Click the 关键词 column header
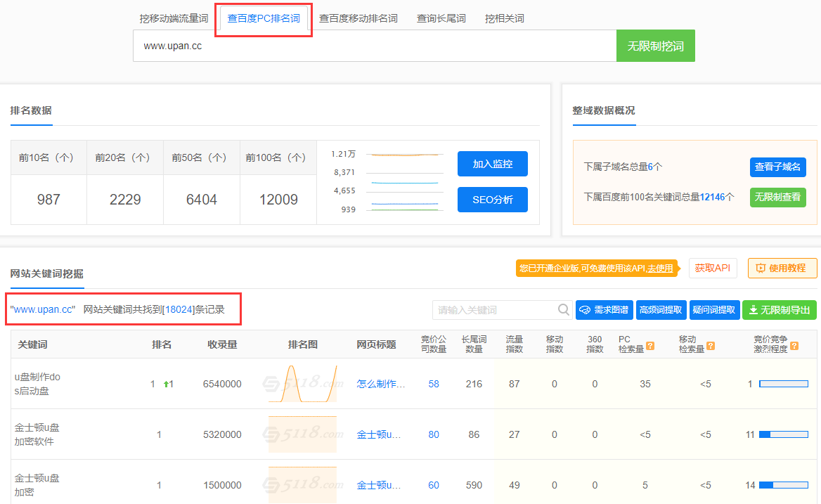The height and width of the screenshot is (504, 821). click(32, 344)
